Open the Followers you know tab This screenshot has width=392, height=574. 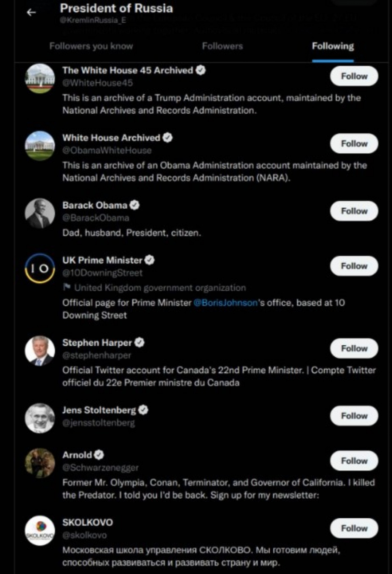(x=91, y=46)
